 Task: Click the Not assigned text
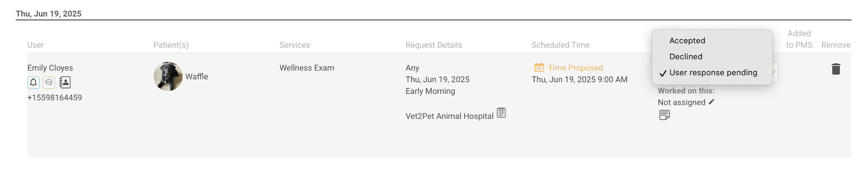(681, 102)
